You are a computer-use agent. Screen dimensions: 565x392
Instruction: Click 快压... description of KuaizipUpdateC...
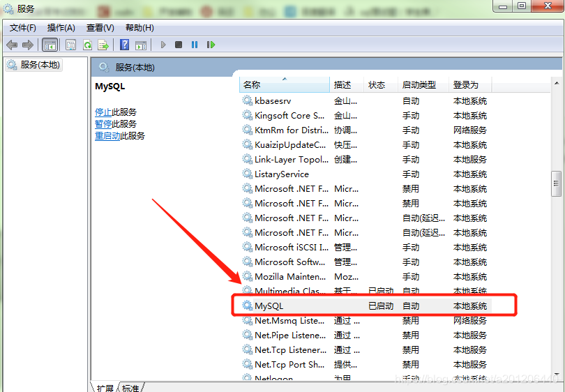345,145
